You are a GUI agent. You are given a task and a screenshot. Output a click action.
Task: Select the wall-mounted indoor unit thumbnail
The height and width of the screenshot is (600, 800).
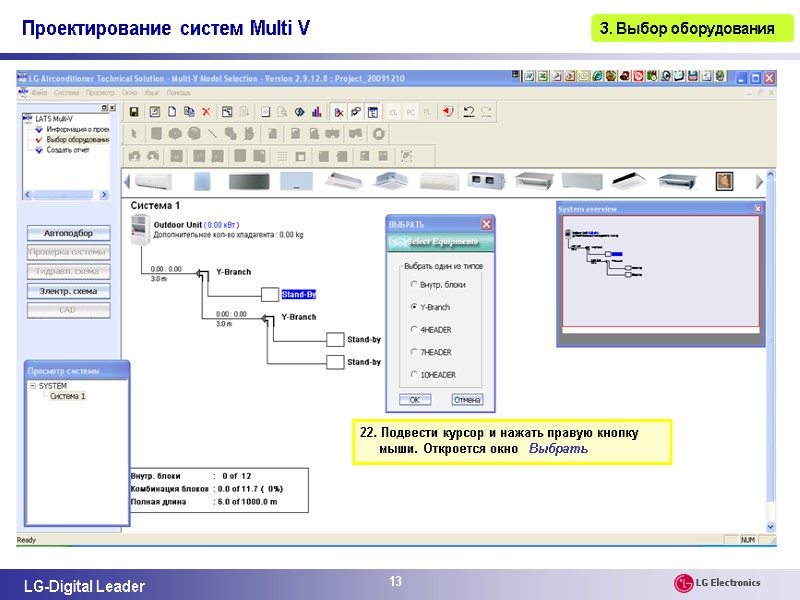pos(153,181)
